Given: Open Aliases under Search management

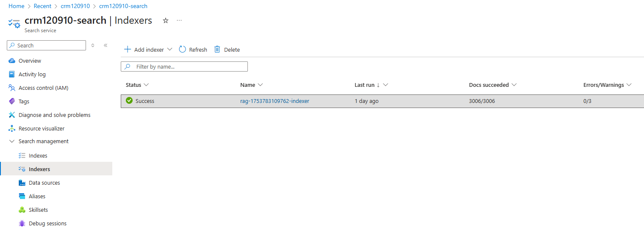Looking at the screenshot, I should (37, 196).
